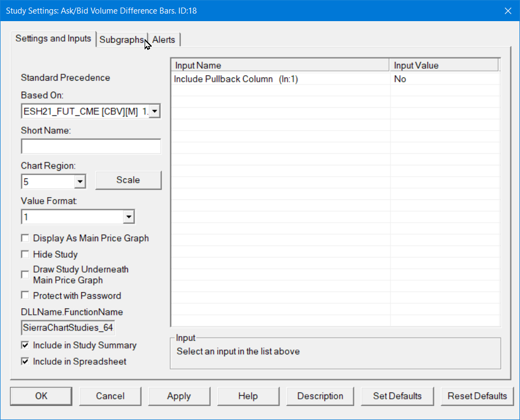
Task: Open the Alerts tab
Action: click(164, 40)
